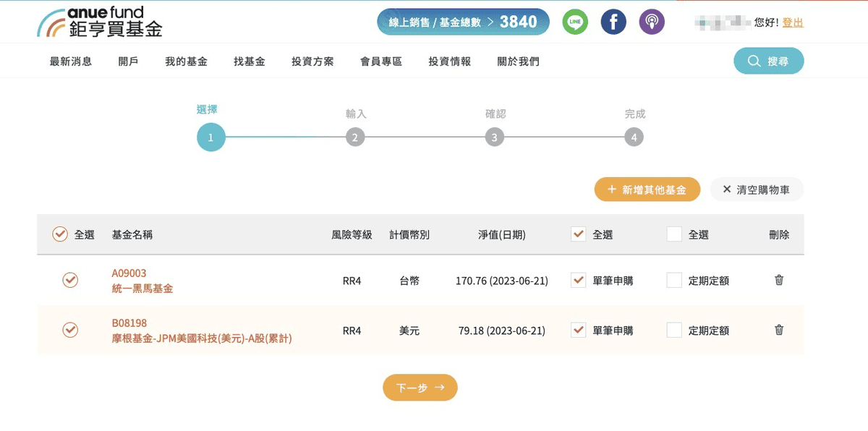
Task: Click NAV value 79.18 (2023-06-21)
Action: coord(502,330)
